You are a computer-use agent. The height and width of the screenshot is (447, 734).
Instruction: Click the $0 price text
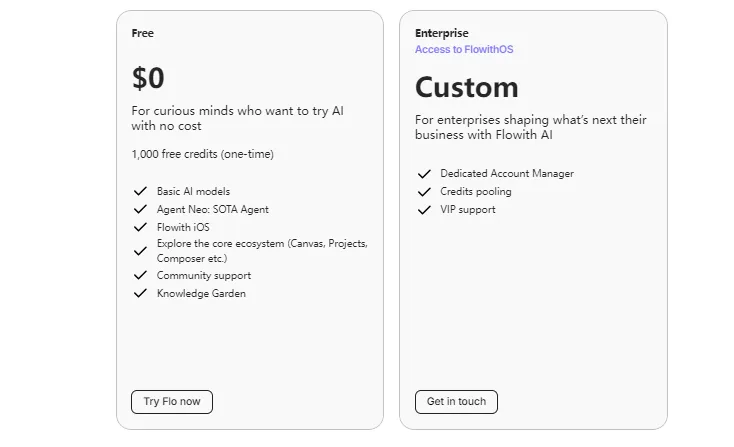tap(148, 78)
